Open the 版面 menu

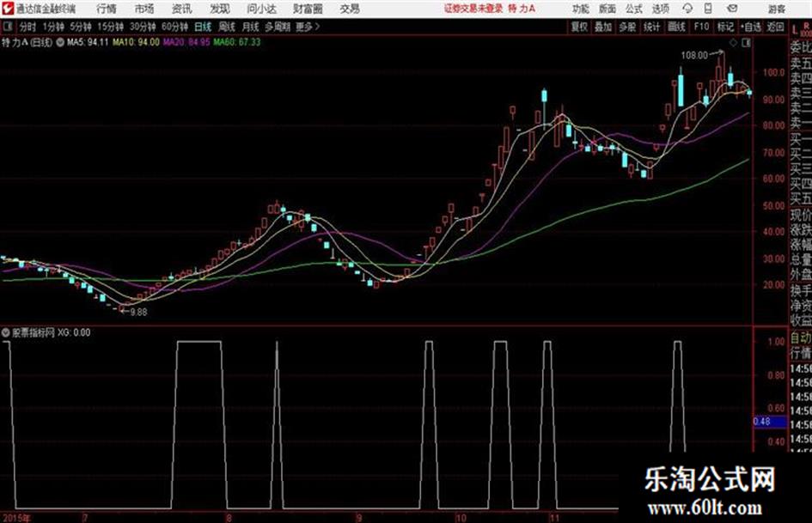(x=607, y=9)
